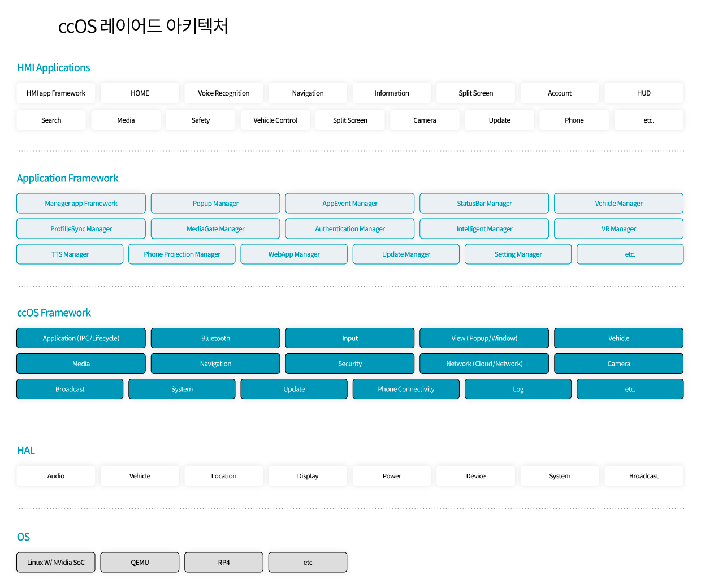Screen dimensions: 701x588
Task: Select the RP4 block under OS
Action: (x=223, y=562)
